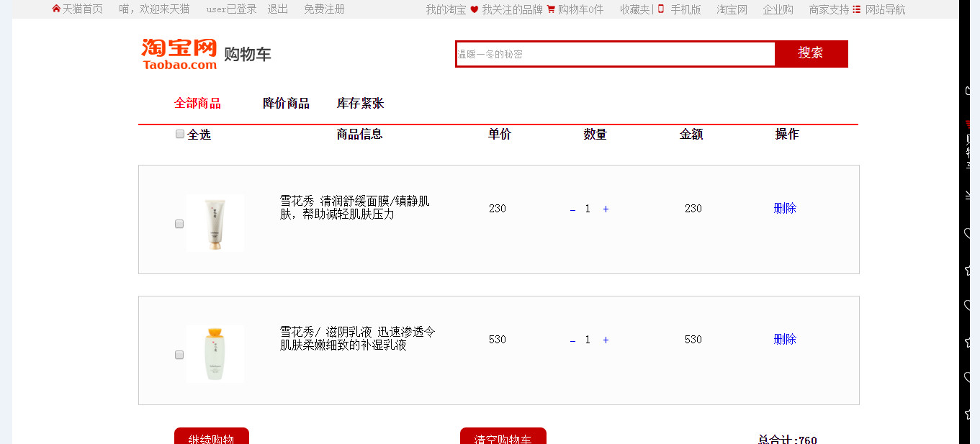
Task: Open the 滋阴乳液 product thumbnail
Action: [215, 354]
